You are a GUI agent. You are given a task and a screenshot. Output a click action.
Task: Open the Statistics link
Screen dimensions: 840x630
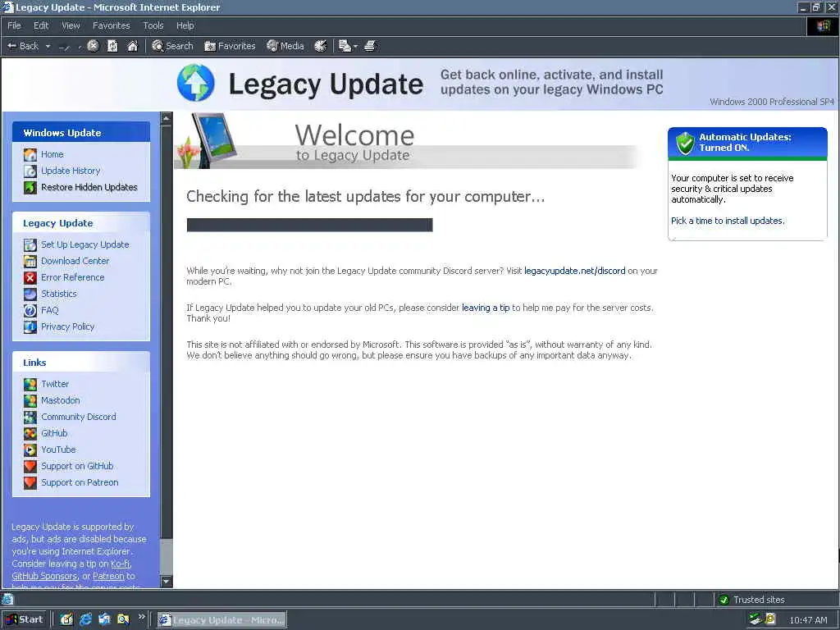pos(59,294)
